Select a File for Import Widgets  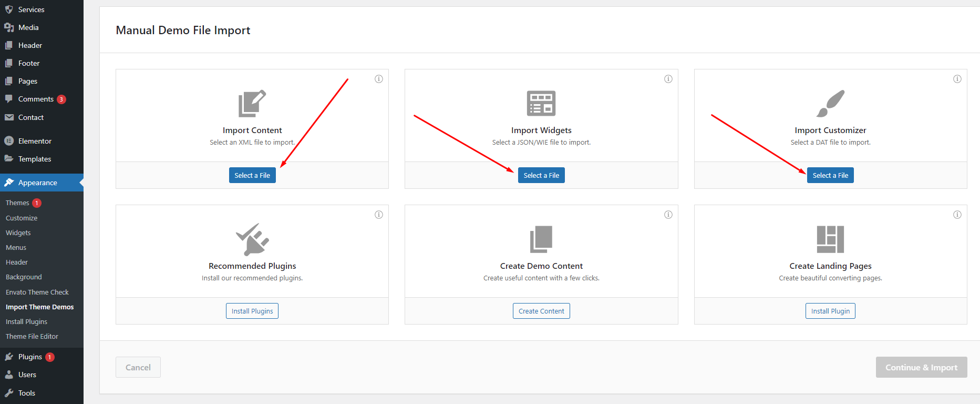point(541,175)
